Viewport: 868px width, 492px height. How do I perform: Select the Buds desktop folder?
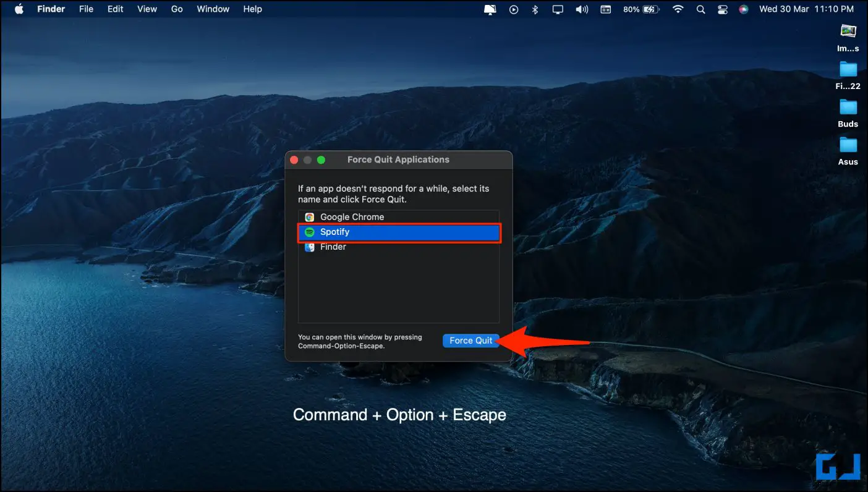(848, 112)
